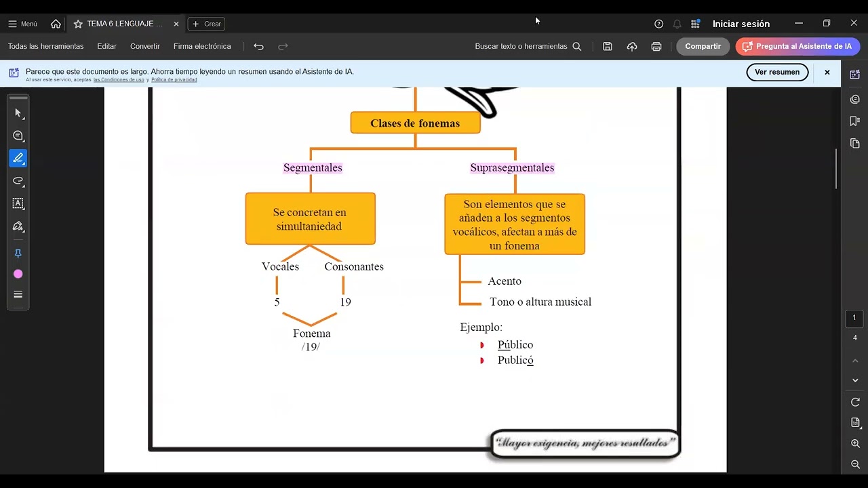Zoom in on the page

coord(854,443)
